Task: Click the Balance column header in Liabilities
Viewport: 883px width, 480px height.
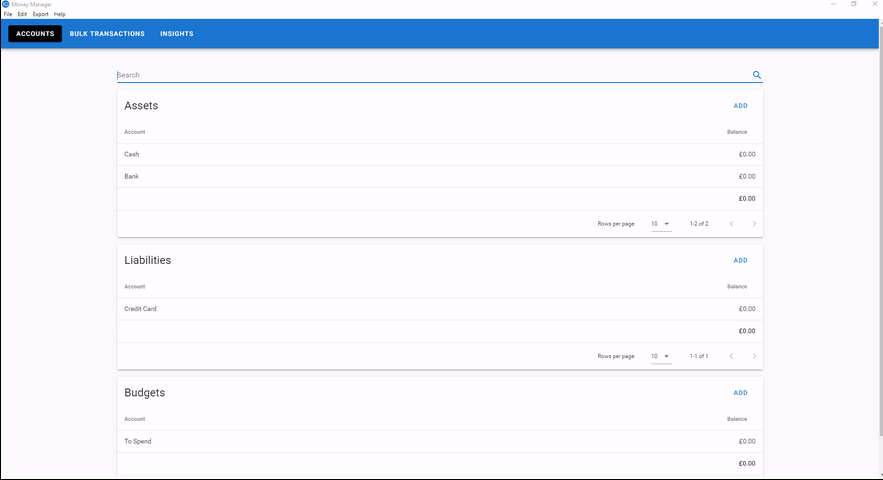Action: click(x=737, y=287)
